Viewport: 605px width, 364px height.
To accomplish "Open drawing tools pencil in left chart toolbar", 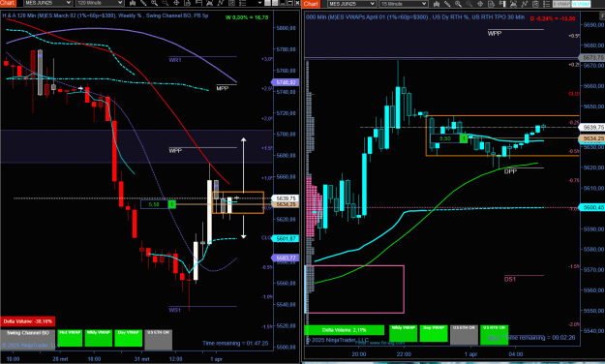I will 143,3.
